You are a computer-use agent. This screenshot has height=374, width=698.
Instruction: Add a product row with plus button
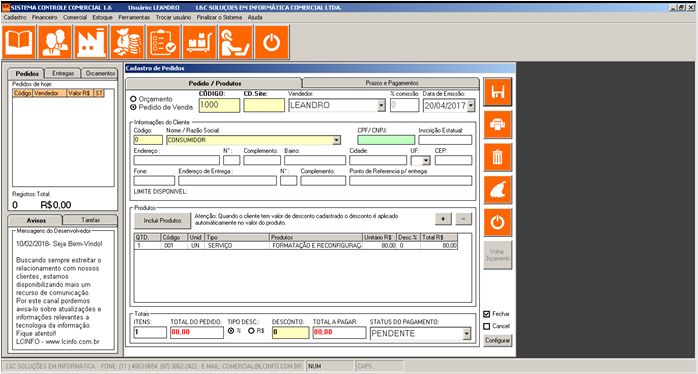pyautogui.click(x=443, y=219)
